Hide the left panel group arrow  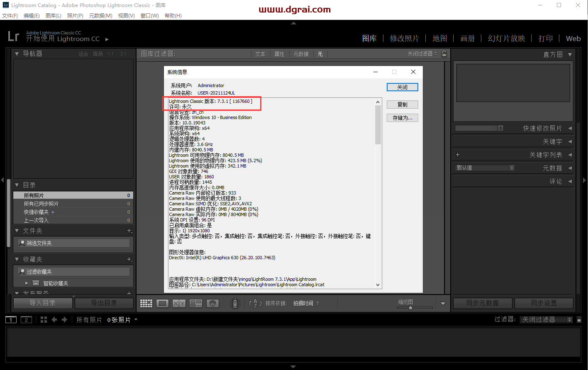point(2,180)
